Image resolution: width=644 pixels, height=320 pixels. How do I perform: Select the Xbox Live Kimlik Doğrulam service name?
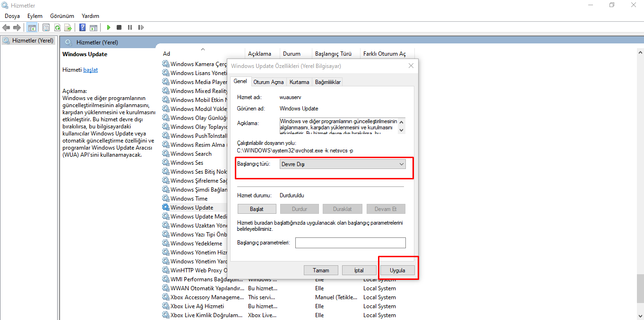[x=207, y=315]
